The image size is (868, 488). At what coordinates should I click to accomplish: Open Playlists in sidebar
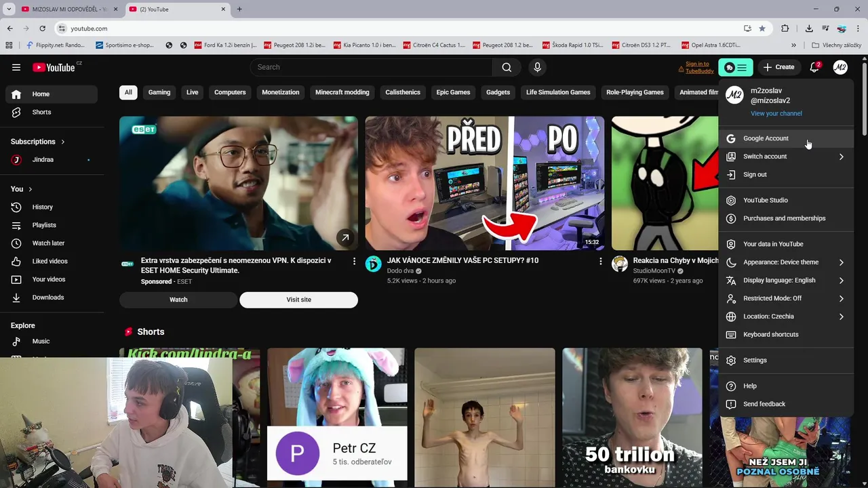point(51,225)
